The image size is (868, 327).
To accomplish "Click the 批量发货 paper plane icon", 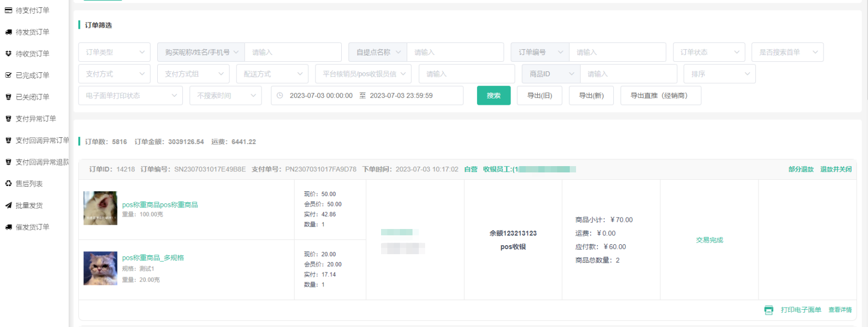I will point(8,205).
